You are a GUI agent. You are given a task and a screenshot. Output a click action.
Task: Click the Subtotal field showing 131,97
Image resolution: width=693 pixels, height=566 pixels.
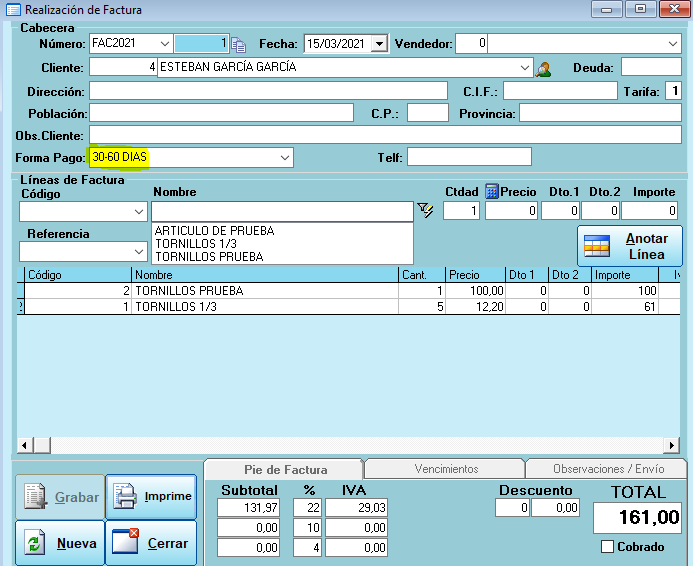click(248, 508)
